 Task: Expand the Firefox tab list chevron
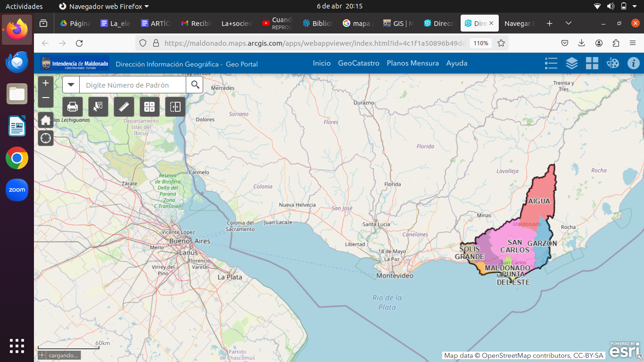[569, 23]
